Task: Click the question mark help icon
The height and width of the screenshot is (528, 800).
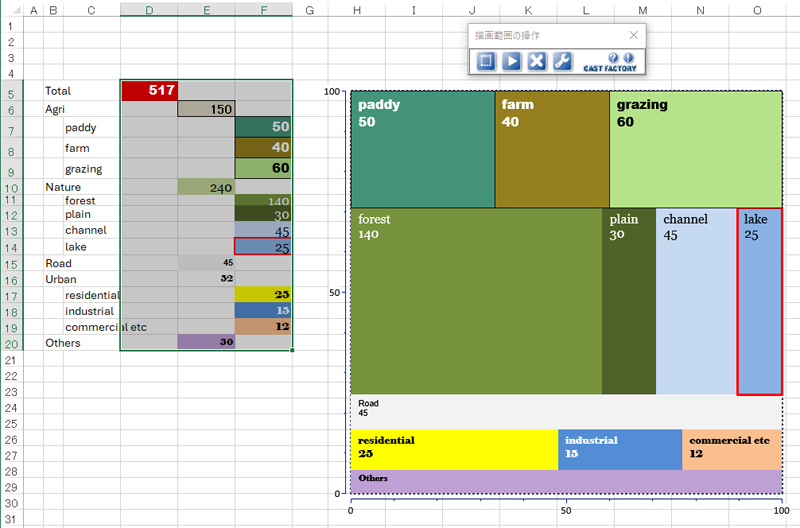Action: pyautogui.click(x=615, y=58)
